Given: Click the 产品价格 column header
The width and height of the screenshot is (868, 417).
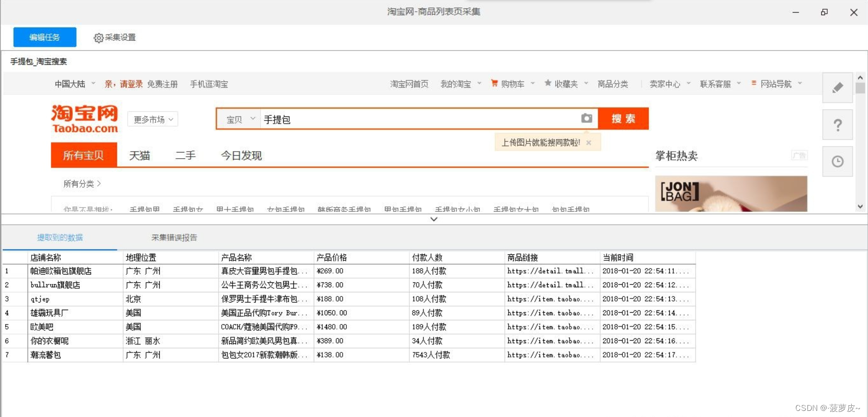Looking at the screenshot, I should 362,257.
